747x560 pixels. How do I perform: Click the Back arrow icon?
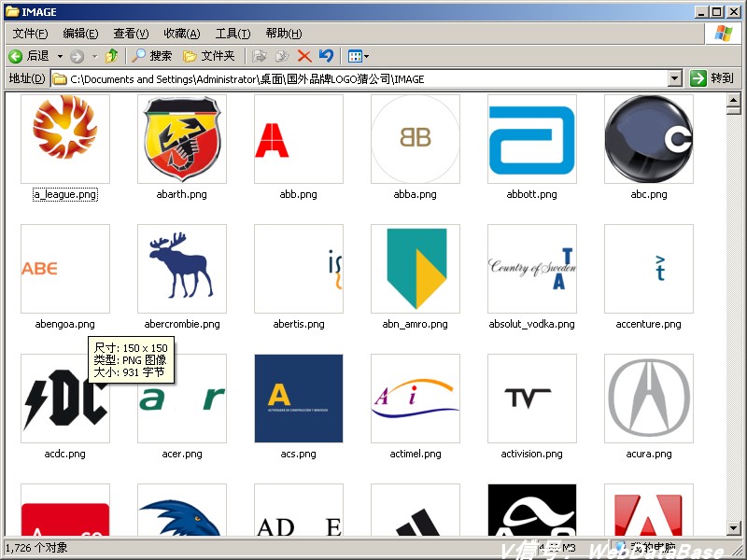pos(15,57)
